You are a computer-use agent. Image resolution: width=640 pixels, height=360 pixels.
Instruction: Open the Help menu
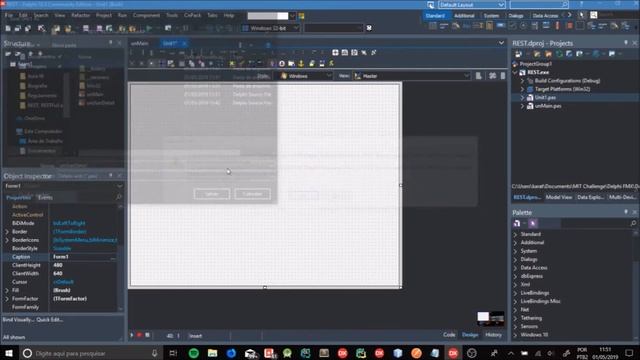(229, 16)
